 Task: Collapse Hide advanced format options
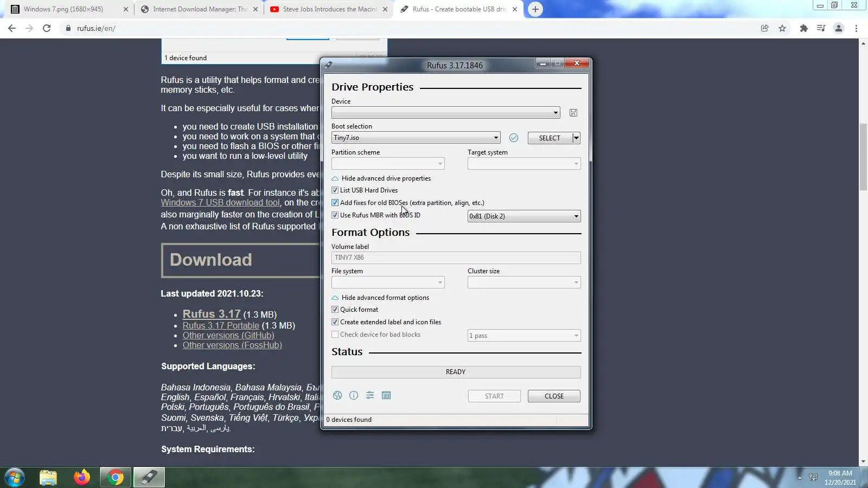(x=380, y=298)
